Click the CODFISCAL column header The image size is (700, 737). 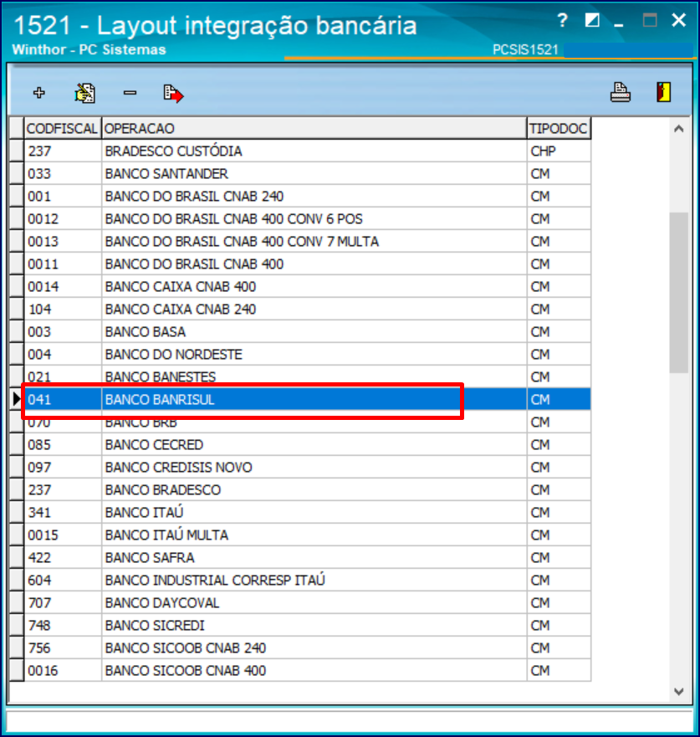point(63,128)
